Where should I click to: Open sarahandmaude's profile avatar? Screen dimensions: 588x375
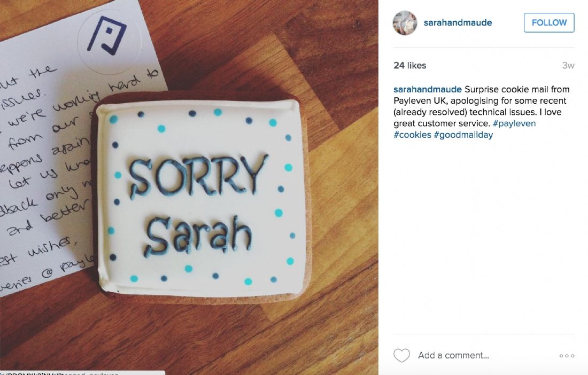405,22
